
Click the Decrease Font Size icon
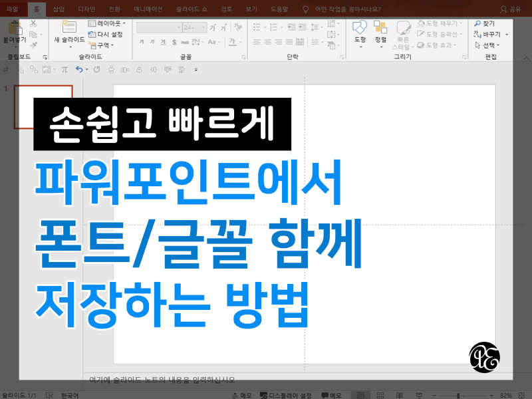(x=224, y=27)
